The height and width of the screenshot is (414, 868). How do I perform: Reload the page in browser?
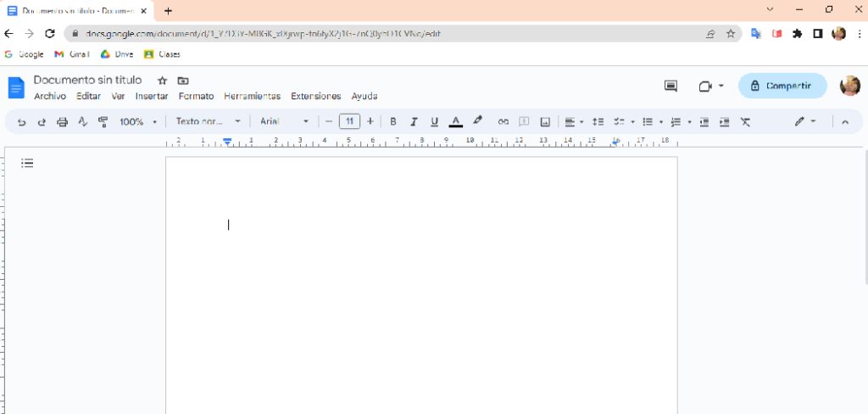pos(50,34)
